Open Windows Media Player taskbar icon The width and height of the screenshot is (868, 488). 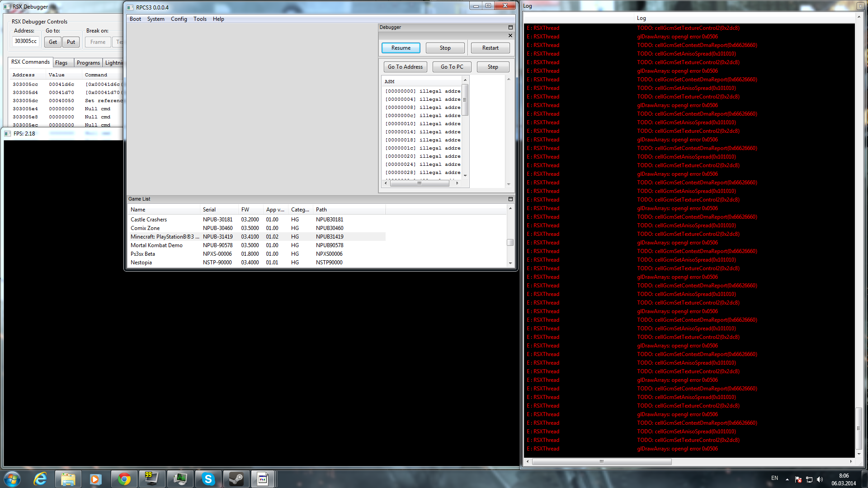click(x=95, y=479)
